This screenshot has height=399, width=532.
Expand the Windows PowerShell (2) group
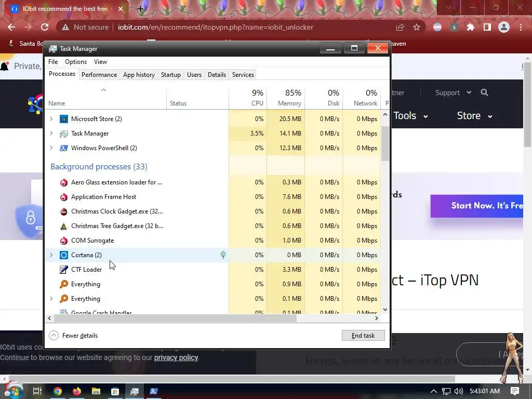coord(51,148)
